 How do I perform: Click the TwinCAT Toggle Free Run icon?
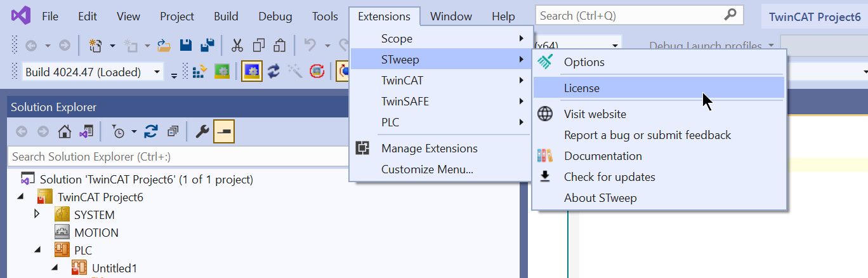click(317, 72)
